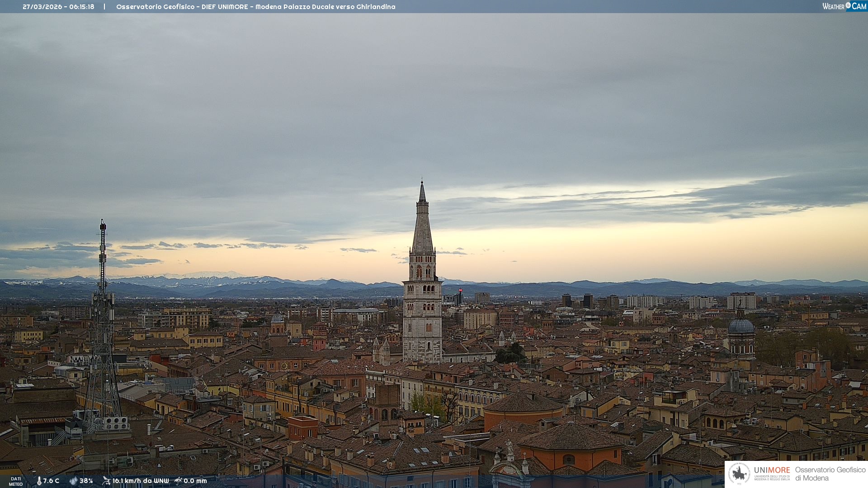The image size is (868, 488).
Task: Click the 27/03/2026 06:15:18 timestamp
Action: coord(58,7)
